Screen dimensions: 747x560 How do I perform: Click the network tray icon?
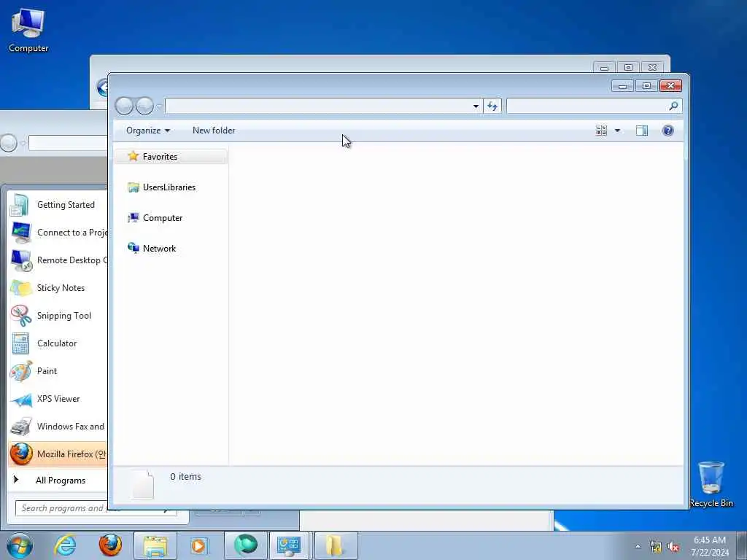[x=656, y=547]
